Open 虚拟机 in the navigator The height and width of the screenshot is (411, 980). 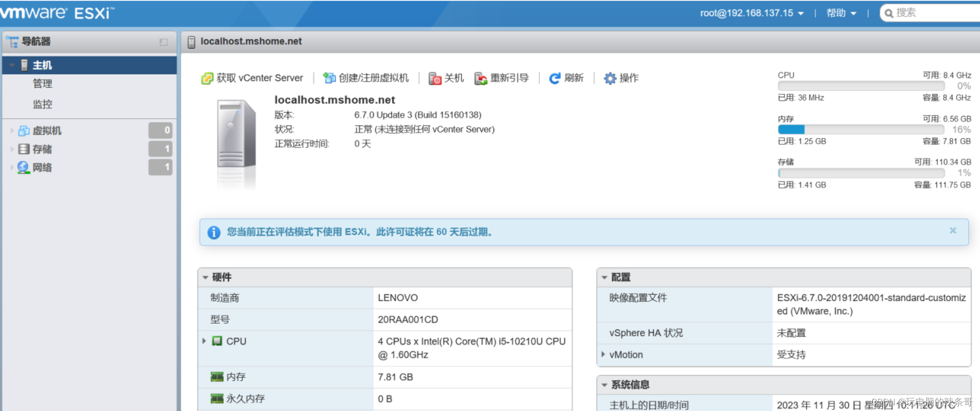pyautogui.click(x=47, y=131)
